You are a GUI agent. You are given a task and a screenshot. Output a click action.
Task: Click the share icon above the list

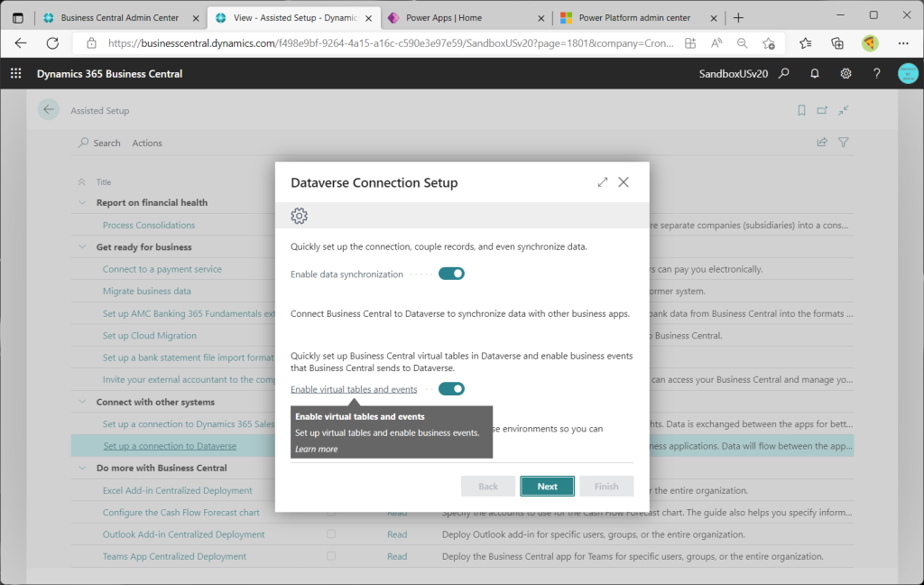[x=822, y=142]
